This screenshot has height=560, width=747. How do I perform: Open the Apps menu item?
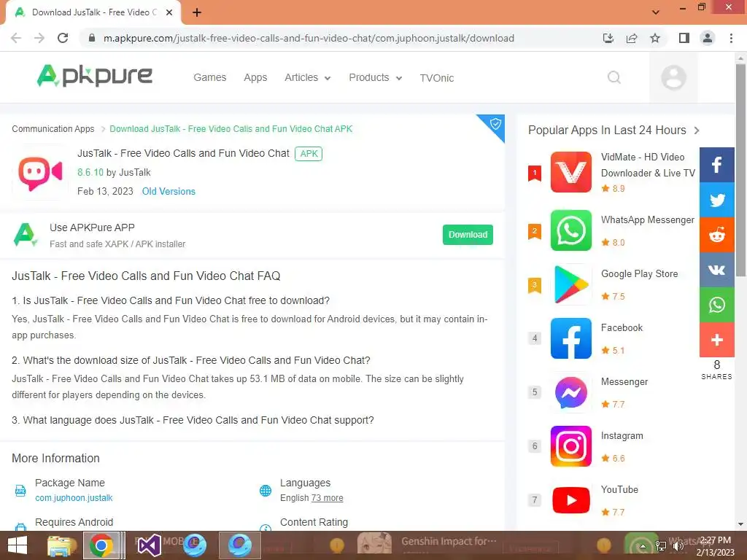[255, 77]
